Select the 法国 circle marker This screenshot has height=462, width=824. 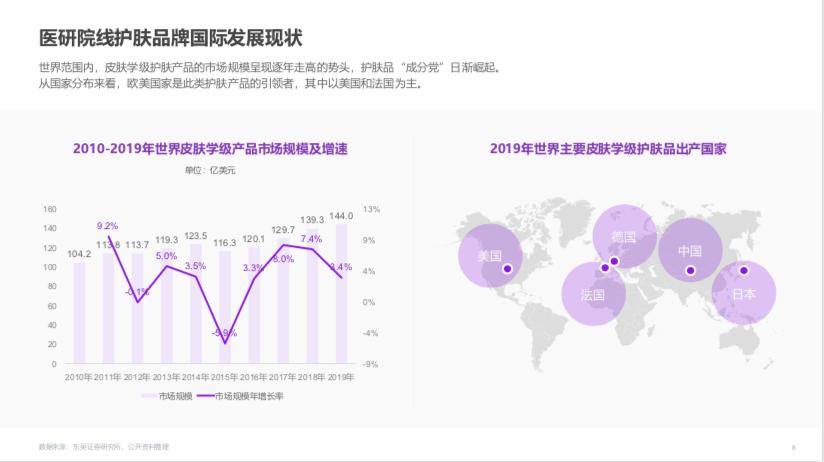pos(594,295)
